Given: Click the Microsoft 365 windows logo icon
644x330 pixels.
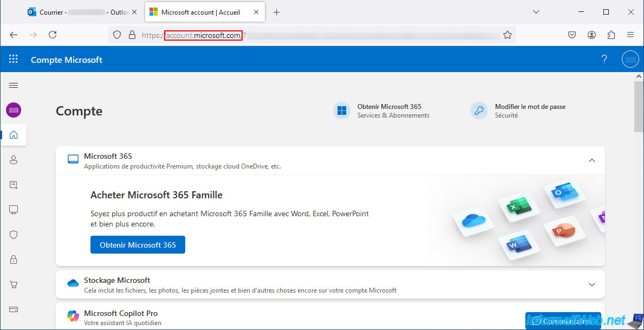Looking at the screenshot, I should (342, 111).
